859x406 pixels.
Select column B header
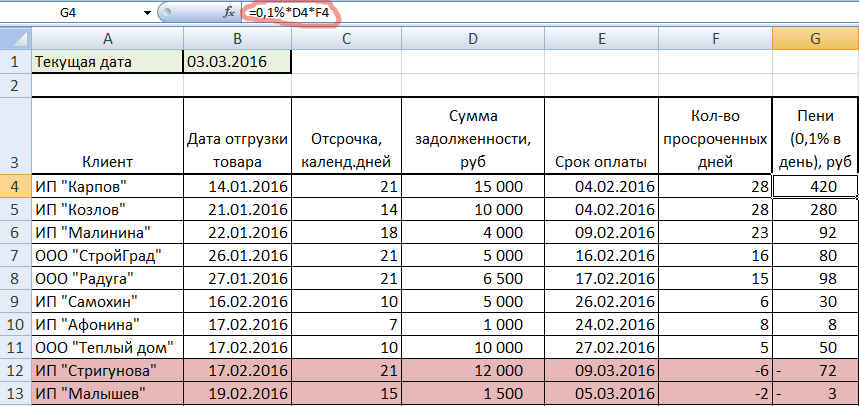[x=237, y=38]
